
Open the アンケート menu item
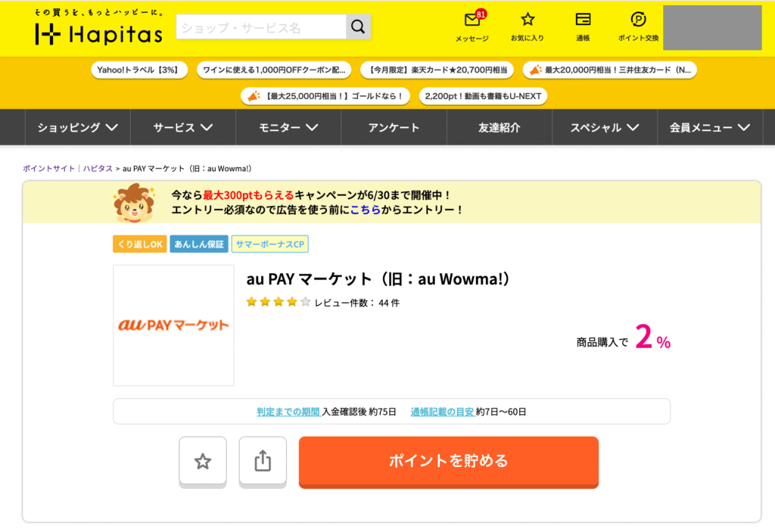point(394,128)
